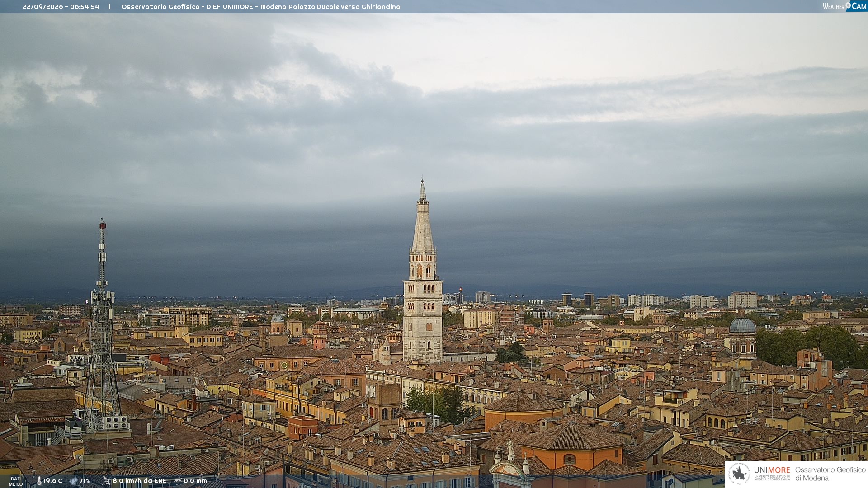Click the humidity water droplets icon
This screenshot has width=868, height=488.
tap(74, 481)
